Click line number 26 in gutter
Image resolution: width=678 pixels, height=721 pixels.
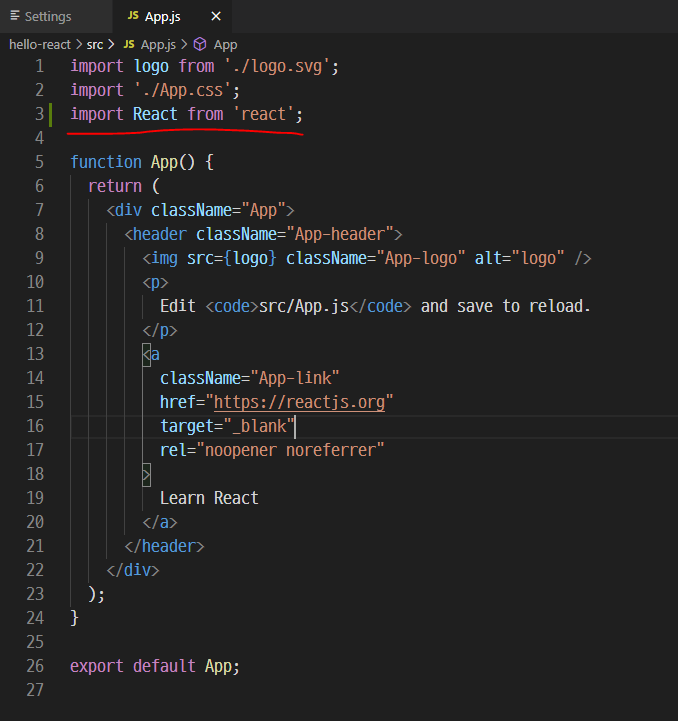coord(35,666)
